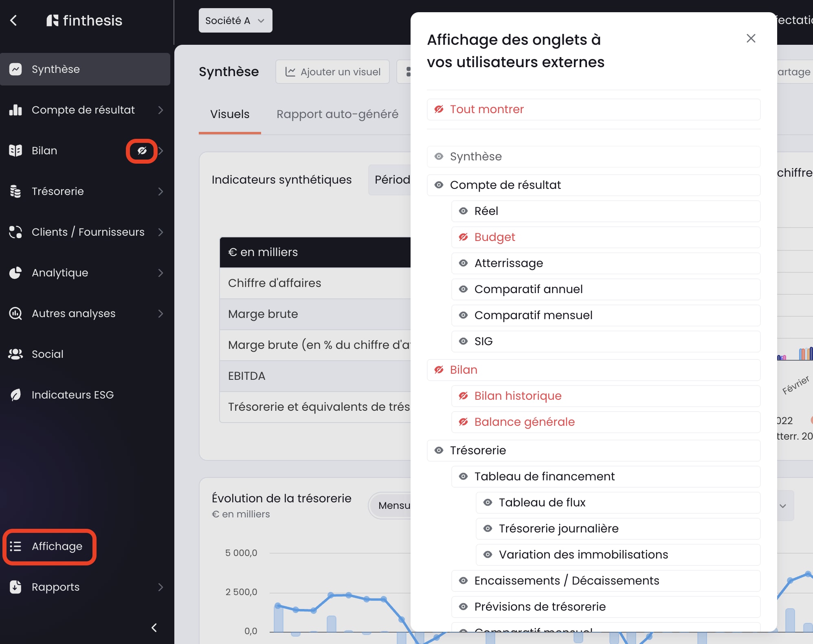Expand Clients / Fournisseurs sidebar submenu
The height and width of the screenshot is (644, 813).
click(160, 232)
